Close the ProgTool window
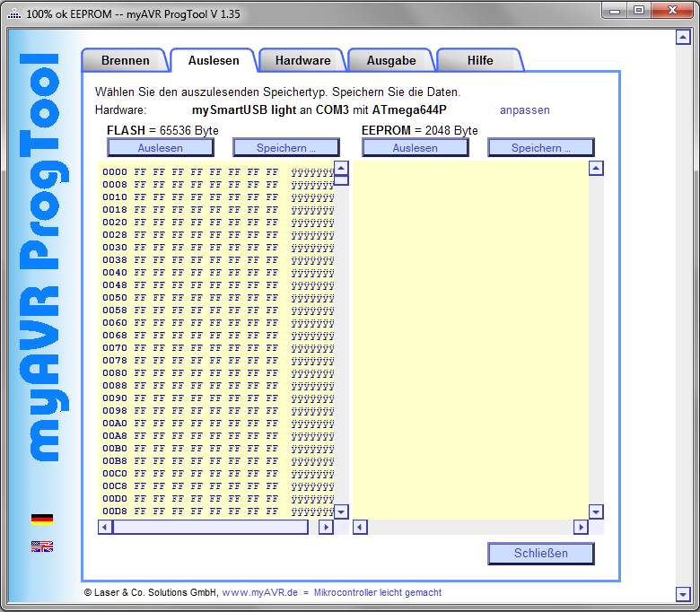 tap(672, 11)
